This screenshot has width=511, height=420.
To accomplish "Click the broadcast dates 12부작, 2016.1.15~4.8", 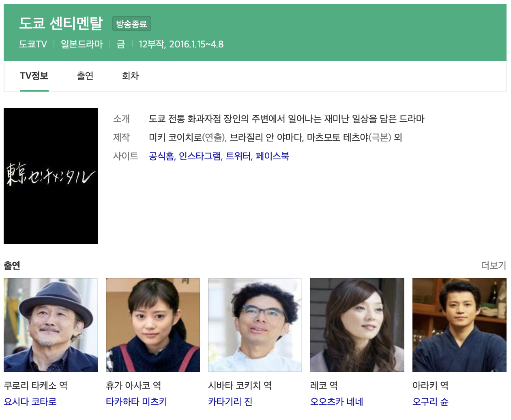I will 181,44.
